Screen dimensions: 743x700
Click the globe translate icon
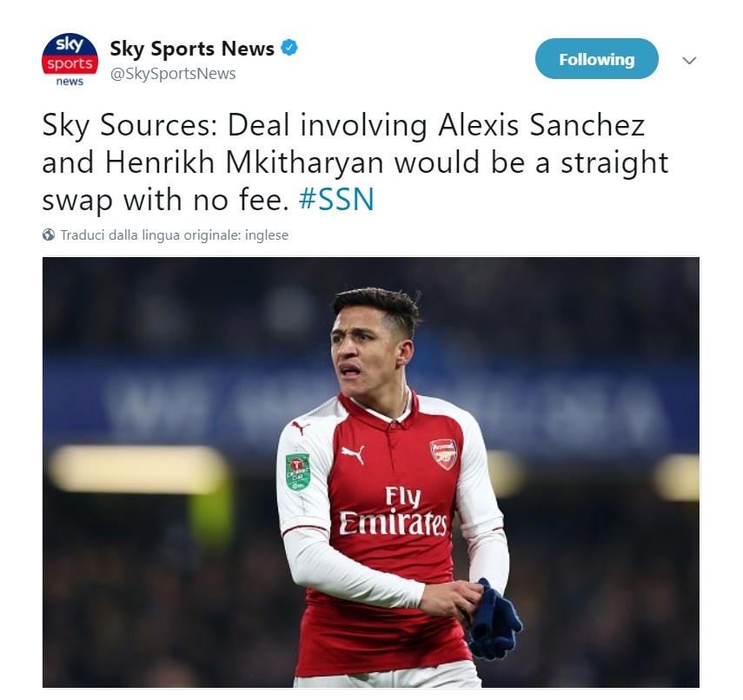(x=49, y=234)
